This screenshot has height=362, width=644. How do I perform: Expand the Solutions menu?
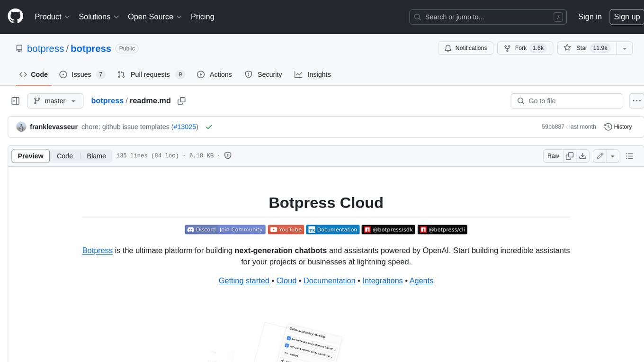(x=99, y=17)
